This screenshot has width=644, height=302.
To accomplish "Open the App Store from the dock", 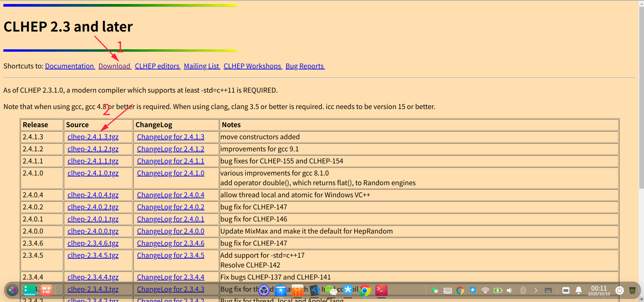I will [297, 291].
